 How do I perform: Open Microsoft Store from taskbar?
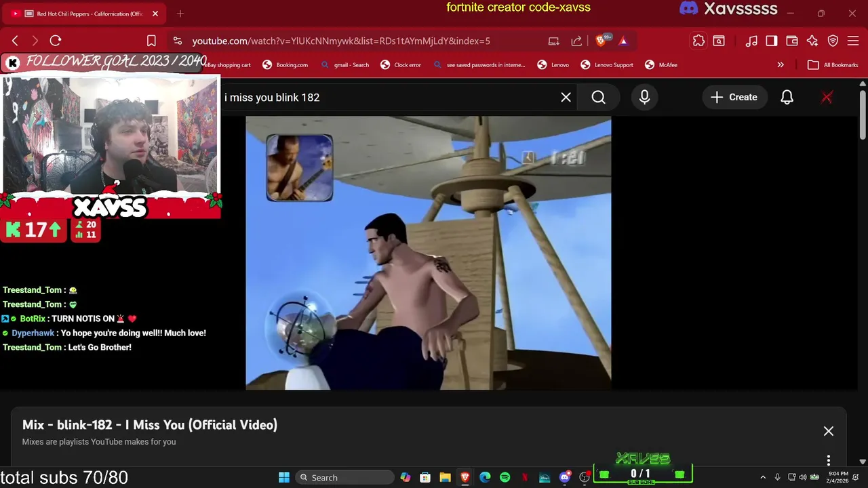pos(425,477)
